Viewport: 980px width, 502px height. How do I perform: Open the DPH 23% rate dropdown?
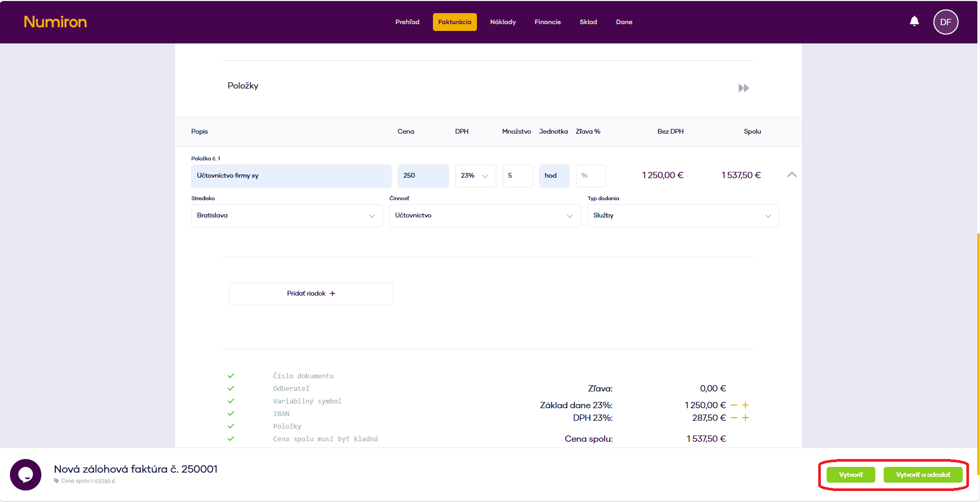pyautogui.click(x=475, y=176)
